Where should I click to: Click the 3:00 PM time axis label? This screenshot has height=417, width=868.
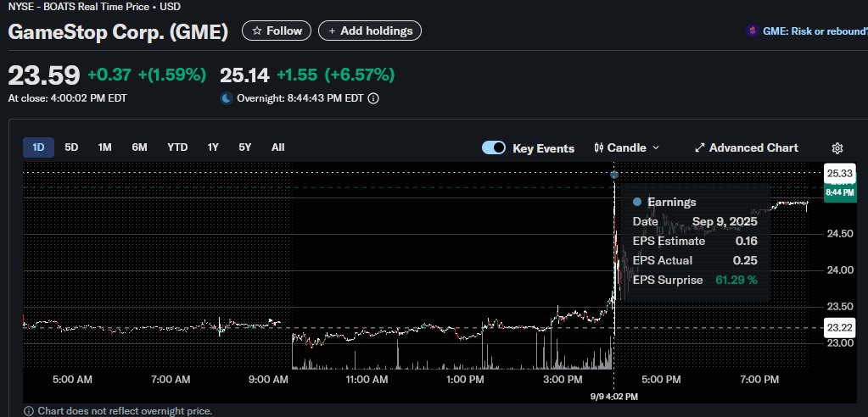pos(562,380)
